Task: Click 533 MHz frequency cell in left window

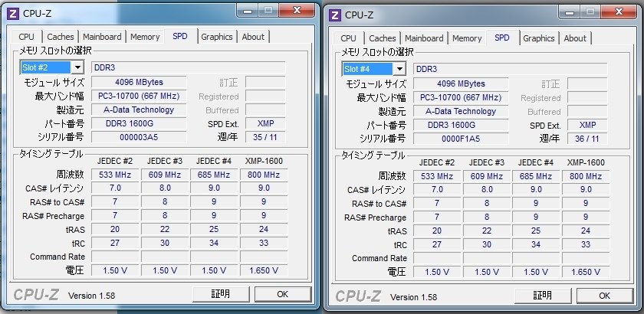Action: [115, 175]
